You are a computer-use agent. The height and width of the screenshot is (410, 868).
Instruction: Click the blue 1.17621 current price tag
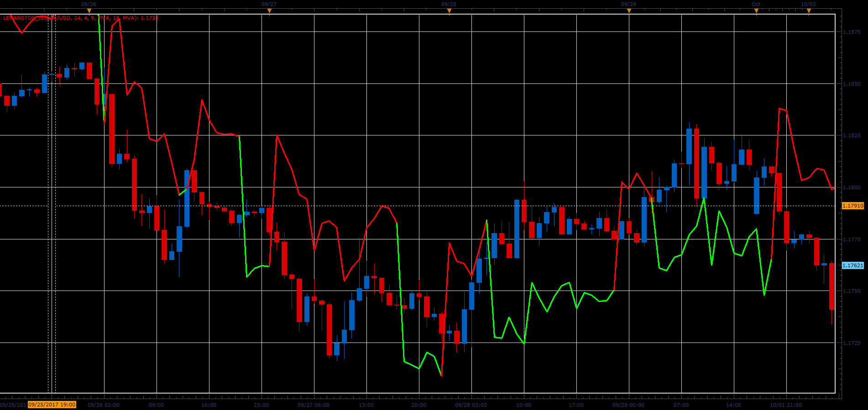(x=852, y=265)
